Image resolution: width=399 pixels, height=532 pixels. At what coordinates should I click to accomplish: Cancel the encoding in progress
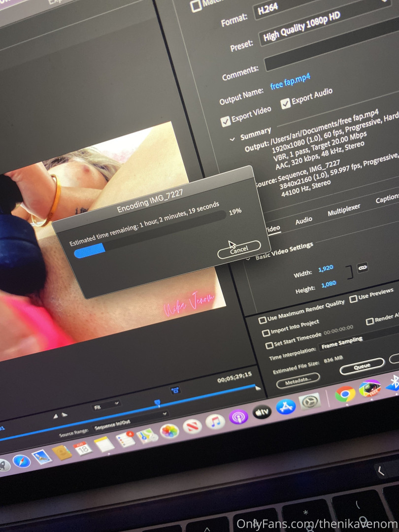point(239,250)
